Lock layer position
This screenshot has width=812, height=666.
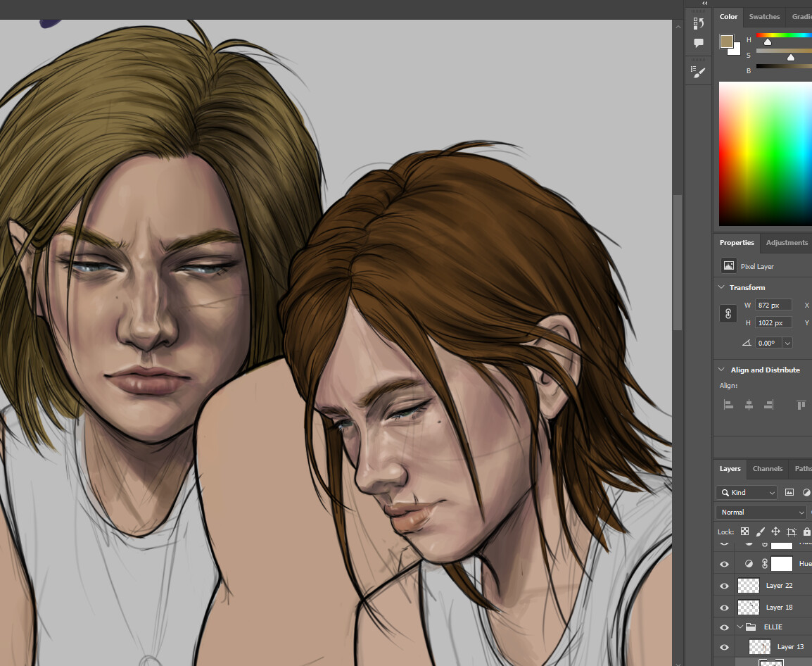pos(775,532)
